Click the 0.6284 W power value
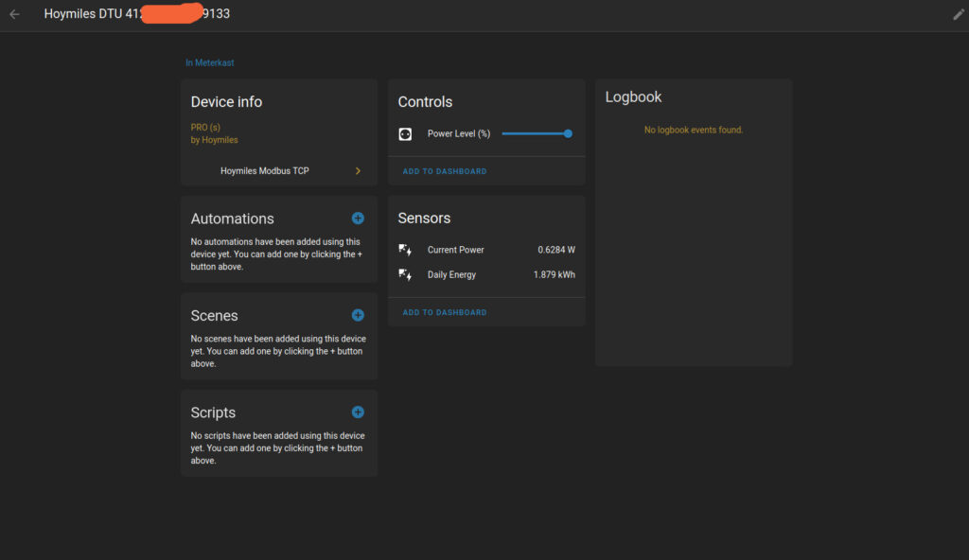The height and width of the screenshot is (560, 969). pos(555,250)
